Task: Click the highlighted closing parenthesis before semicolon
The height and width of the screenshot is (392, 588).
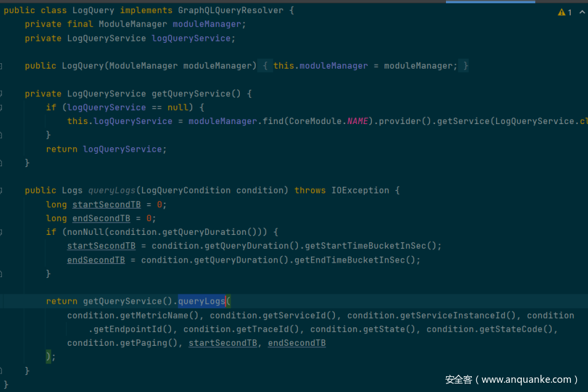Action: (x=48, y=356)
